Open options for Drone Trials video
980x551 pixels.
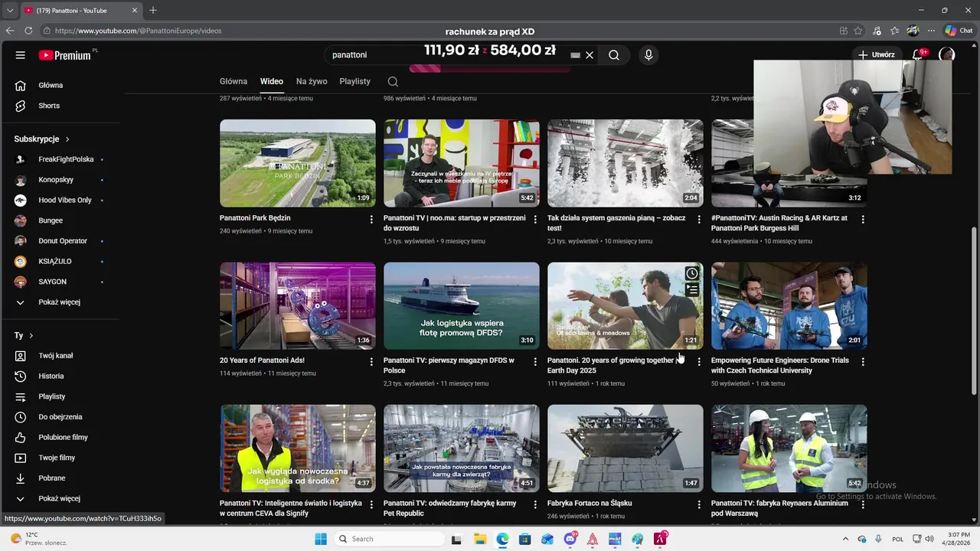pyautogui.click(x=863, y=361)
